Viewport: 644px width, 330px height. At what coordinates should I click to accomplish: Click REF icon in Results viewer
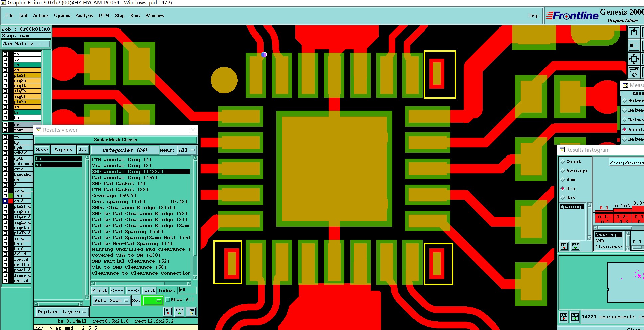[179, 311]
